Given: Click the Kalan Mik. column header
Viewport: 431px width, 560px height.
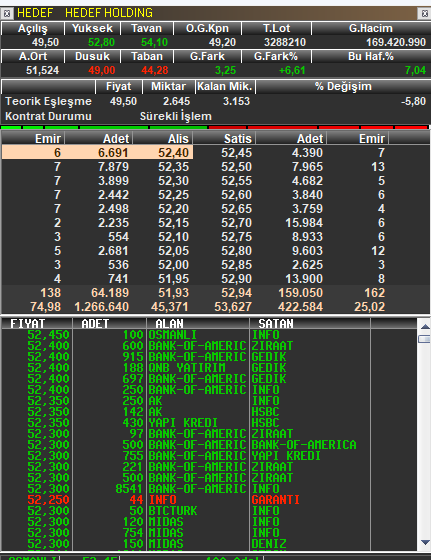Looking at the screenshot, I should click(x=225, y=86).
